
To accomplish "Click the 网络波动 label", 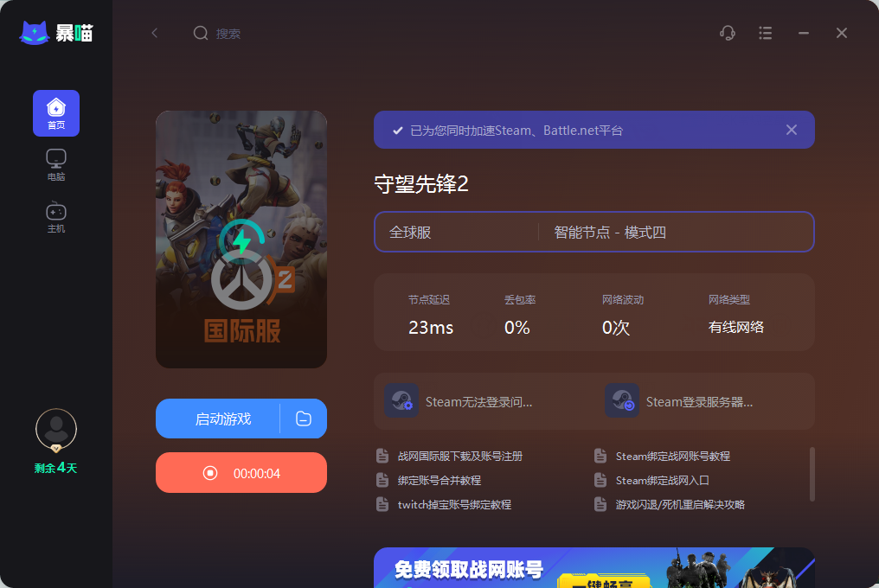I will click(x=623, y=300).
